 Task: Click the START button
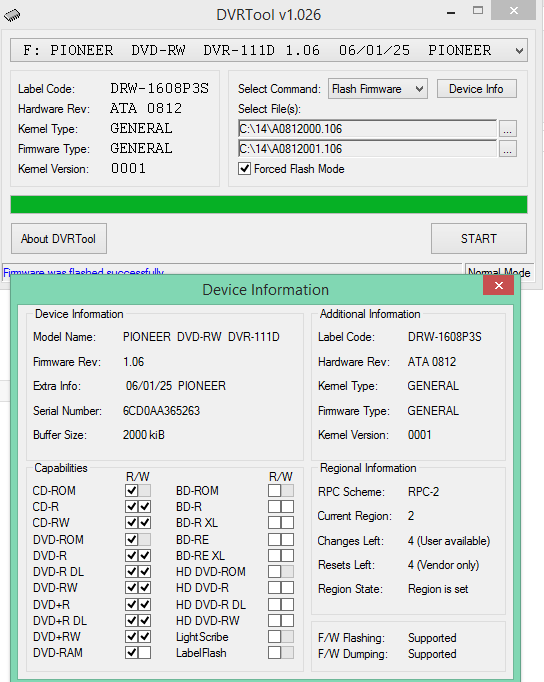point(479,239)
